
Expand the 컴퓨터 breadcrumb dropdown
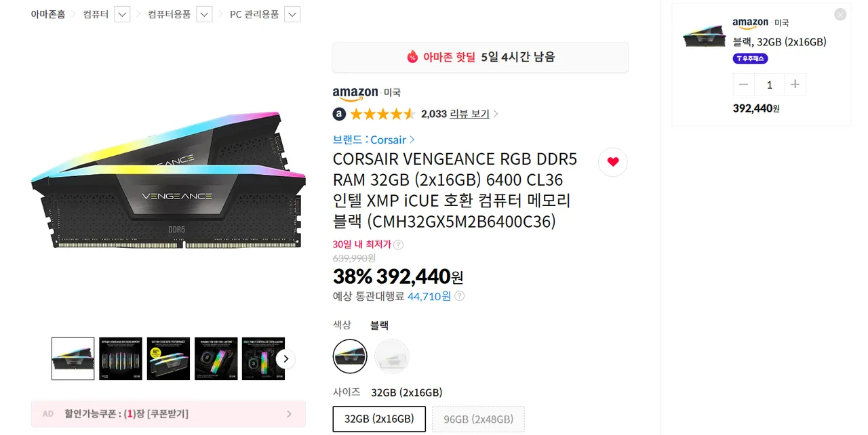point(122,14)
